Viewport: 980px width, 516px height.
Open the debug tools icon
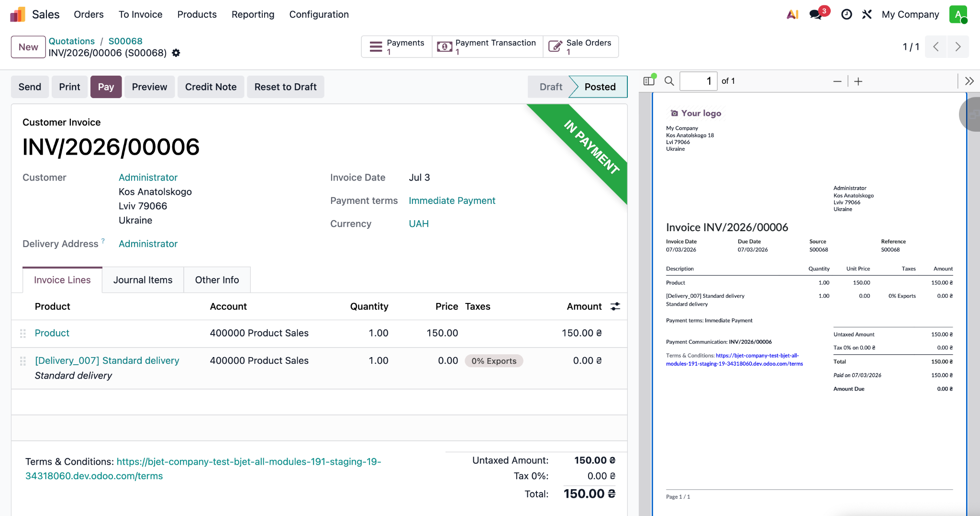click(x=867, y=14)
